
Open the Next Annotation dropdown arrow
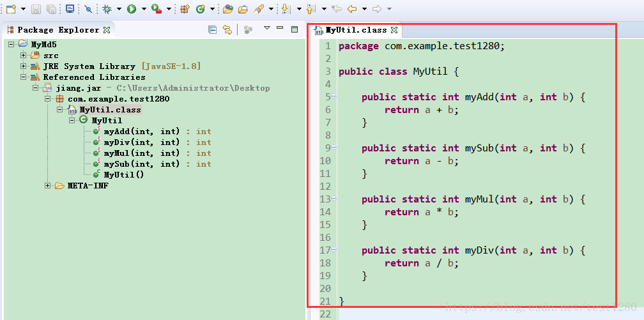299,9
